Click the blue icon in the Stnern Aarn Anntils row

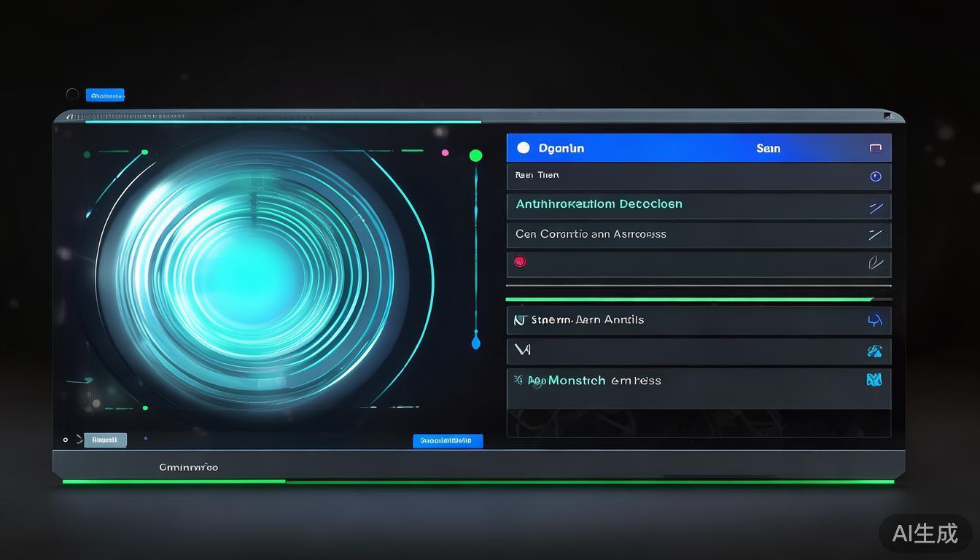pos(874,320)
